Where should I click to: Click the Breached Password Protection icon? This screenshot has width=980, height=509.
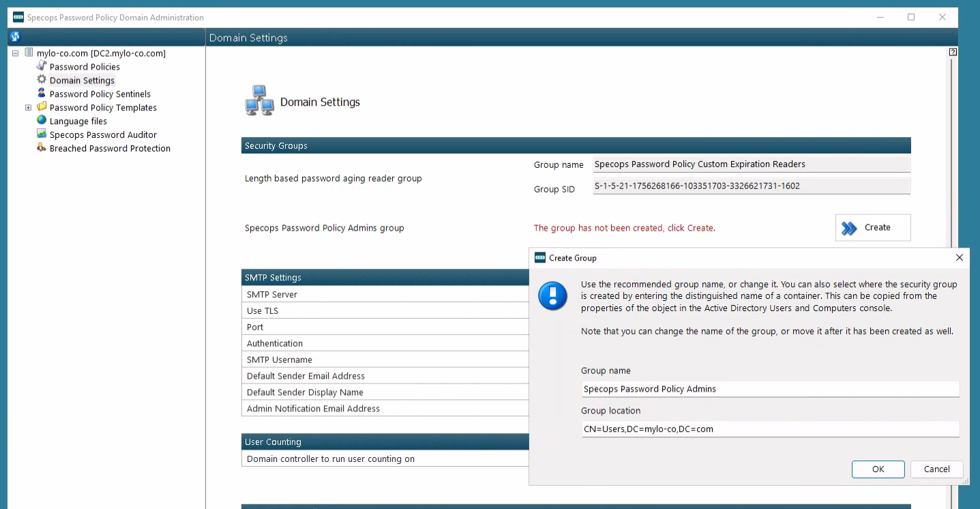pos(42,148)
